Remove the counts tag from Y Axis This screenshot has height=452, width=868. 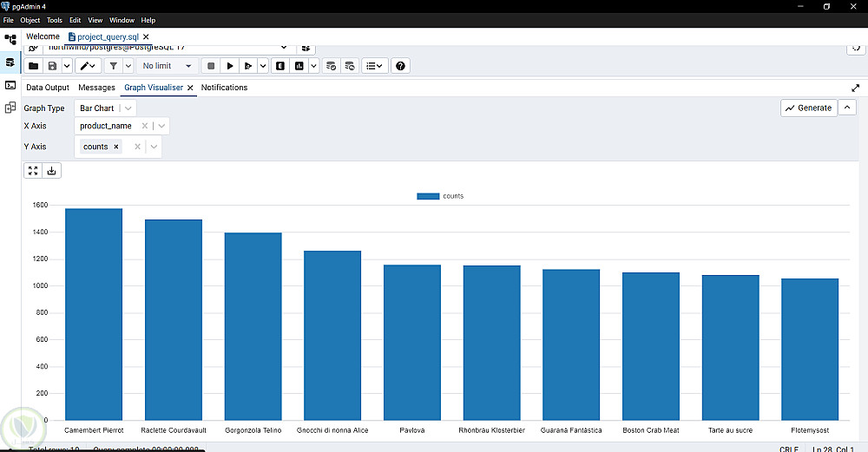[116, 147]
